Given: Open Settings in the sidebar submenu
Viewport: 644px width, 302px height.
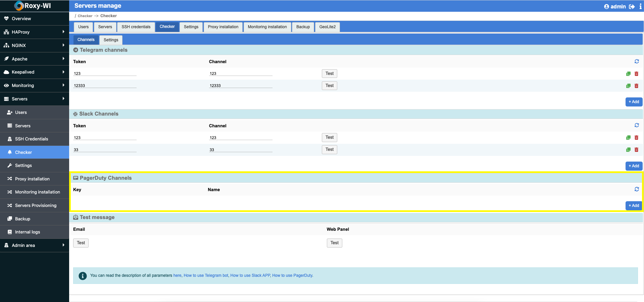Looking at the screenshot, I should [35, 165].
